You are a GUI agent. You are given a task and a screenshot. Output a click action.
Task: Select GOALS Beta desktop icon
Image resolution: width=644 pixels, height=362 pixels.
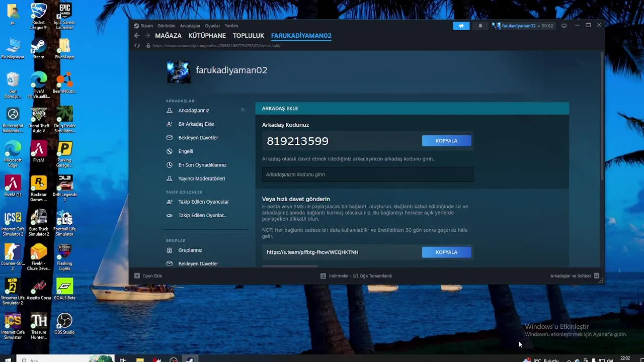pyautogui.click(x=64, y=289)
